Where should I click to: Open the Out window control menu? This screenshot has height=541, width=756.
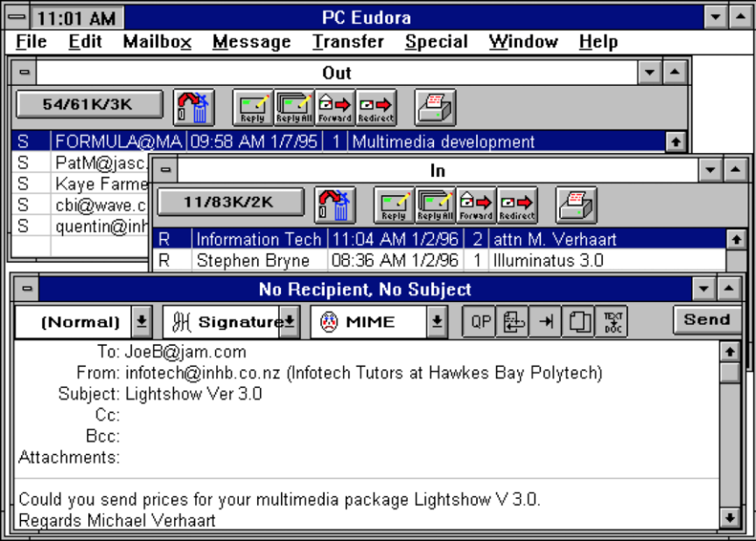(x=24, y=73)
